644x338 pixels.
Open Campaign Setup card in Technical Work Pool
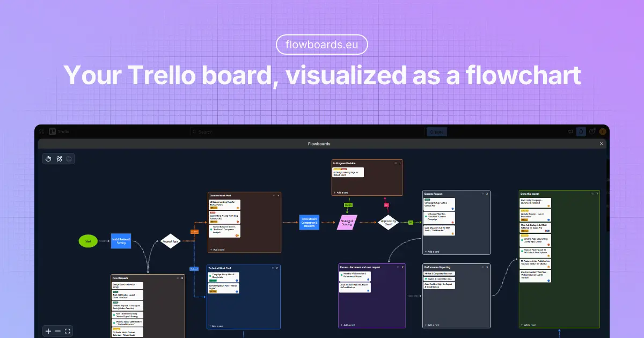pyautogui.click(x=224, y=277)
